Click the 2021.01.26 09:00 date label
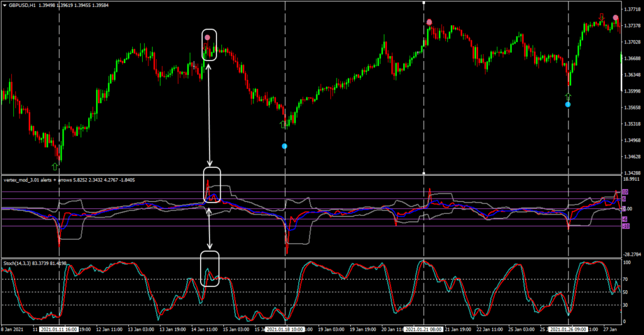644x335 pixels. (x=569, y=329)
